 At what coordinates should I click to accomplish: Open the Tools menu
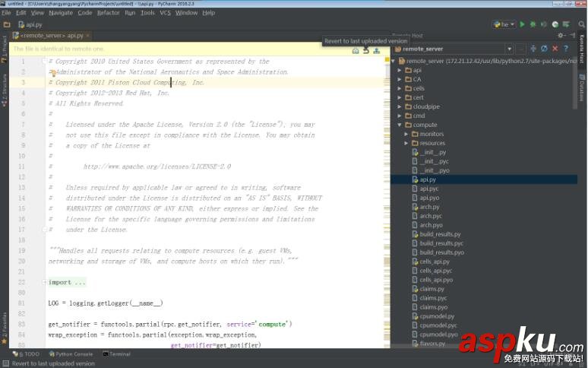(147, 13)
